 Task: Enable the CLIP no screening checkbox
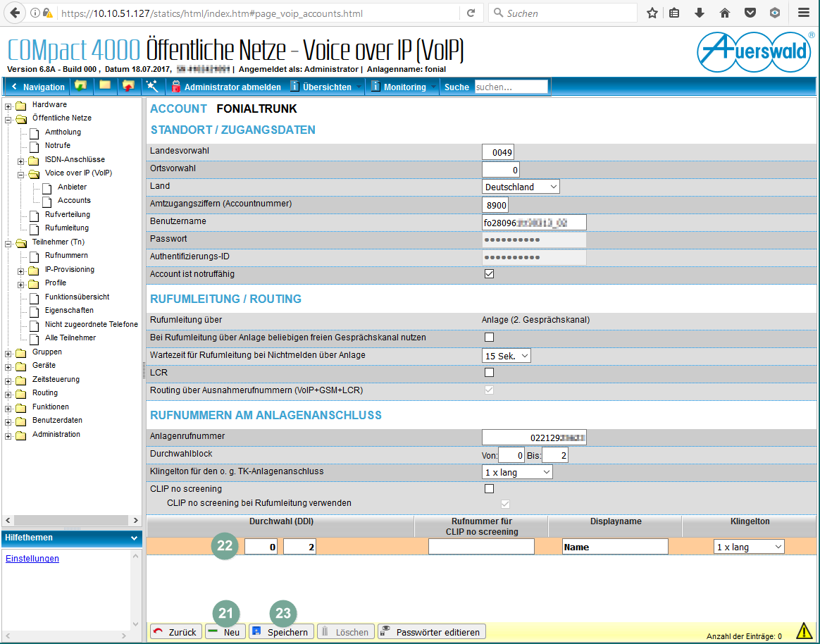point(489,488)
